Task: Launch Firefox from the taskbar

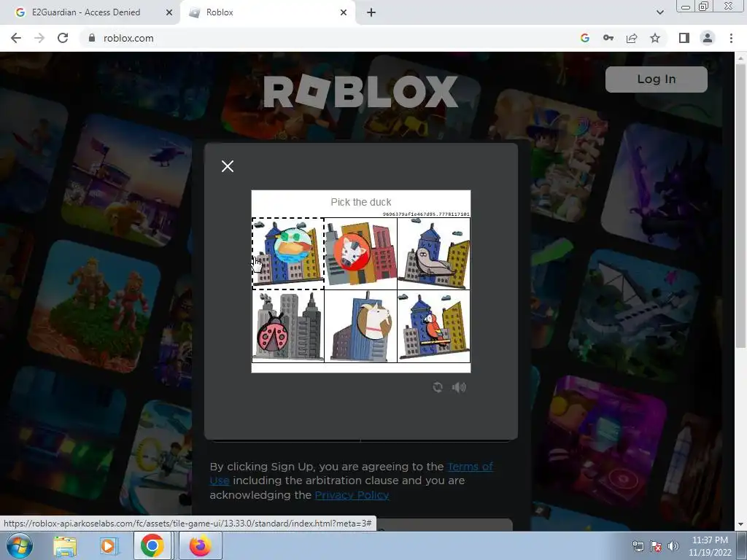Action: click(200, 545)
